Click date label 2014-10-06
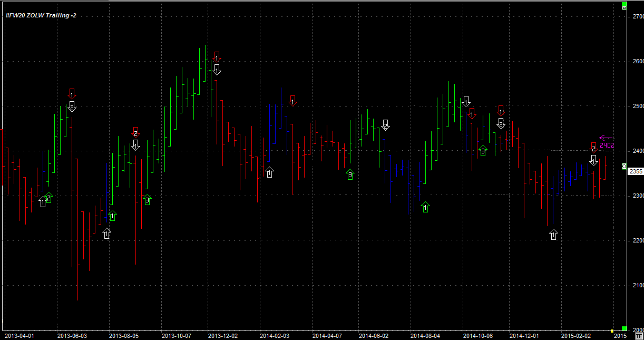 click(477, 335)
